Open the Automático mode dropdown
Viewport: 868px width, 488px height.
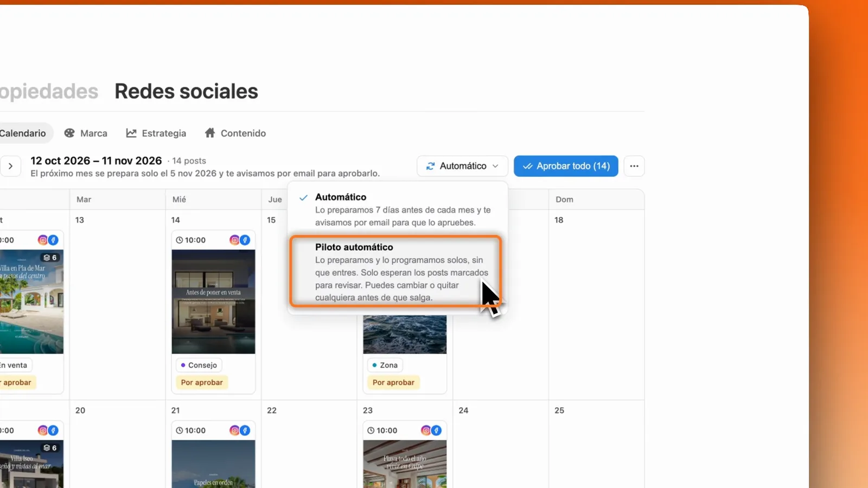(x=462, y=166)
